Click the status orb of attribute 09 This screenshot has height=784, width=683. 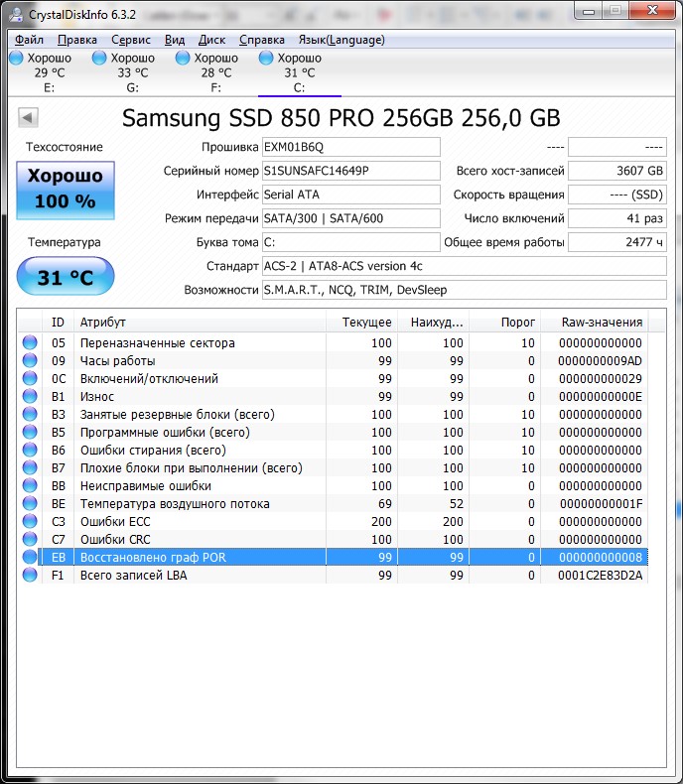click(30, 360)
